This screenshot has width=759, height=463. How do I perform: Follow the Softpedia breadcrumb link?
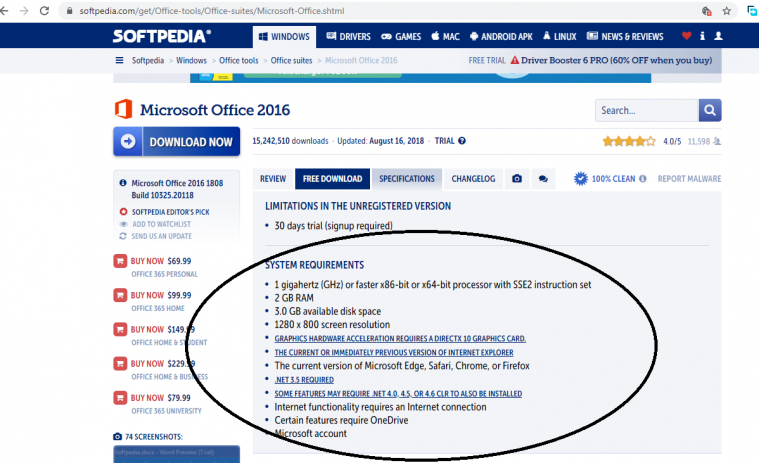(148, 60)
